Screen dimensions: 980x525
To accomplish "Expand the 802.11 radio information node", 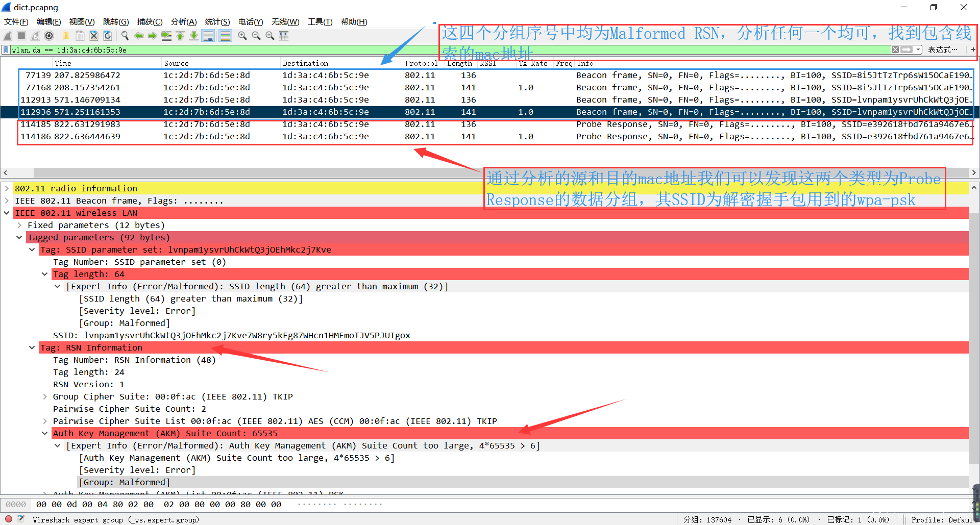I will pos(7,188).
